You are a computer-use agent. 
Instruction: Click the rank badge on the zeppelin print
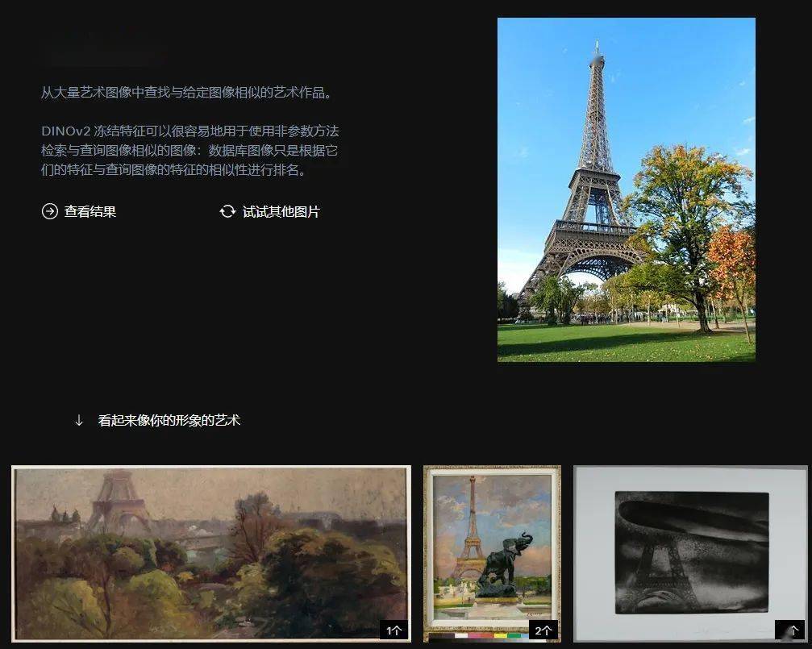coord(789,630)
